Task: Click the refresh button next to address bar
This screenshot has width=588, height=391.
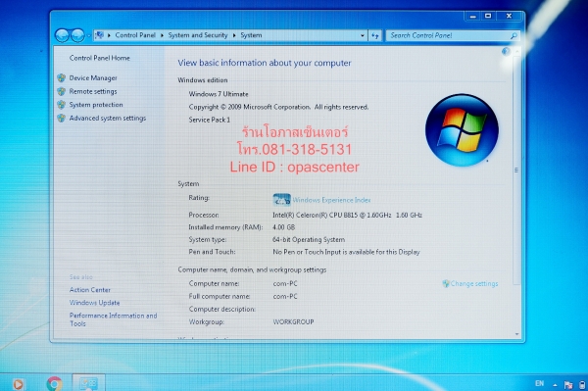Action: [x=375, y=35]
